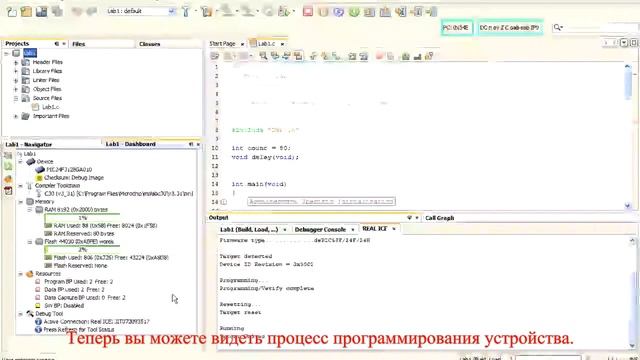The height and width of the screenshot is (360, 640).
Task: Select the Lab1 project root node
Action: click(x=30, y=53)
